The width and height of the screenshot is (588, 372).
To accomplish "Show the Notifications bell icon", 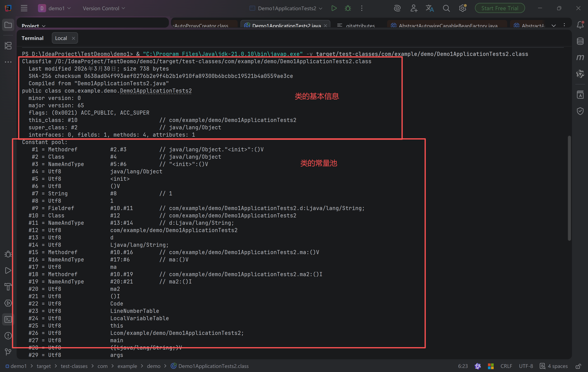I will pos(580,25).
